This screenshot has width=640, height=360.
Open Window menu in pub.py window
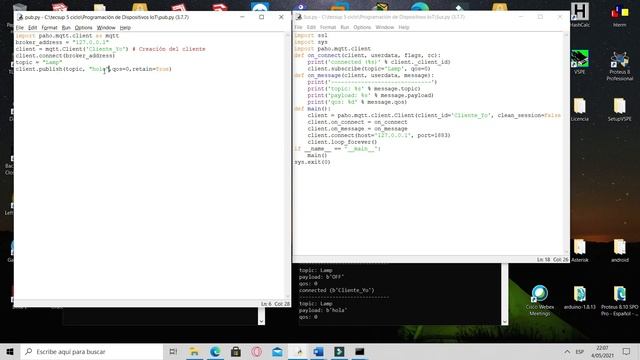[x=106, y=27]
